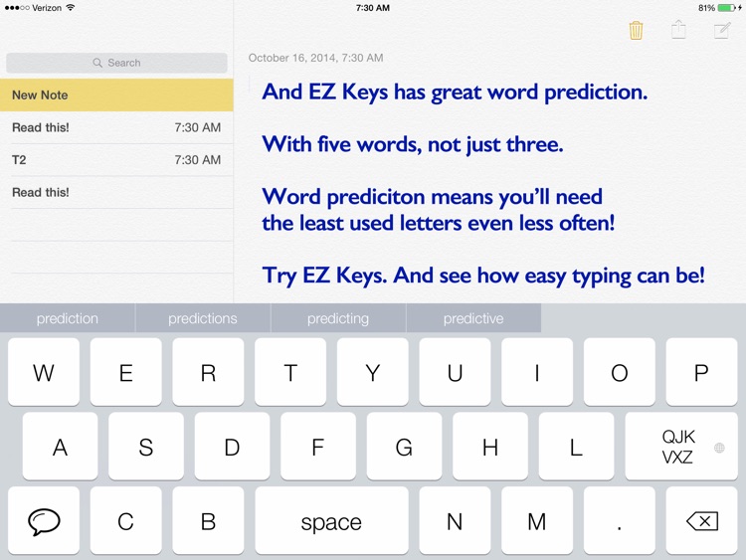Tap the battery indicator in status bar
Image resolution: width=746 pixels, height=560 pixels.
pyautogui.click(x=727, y=8)
